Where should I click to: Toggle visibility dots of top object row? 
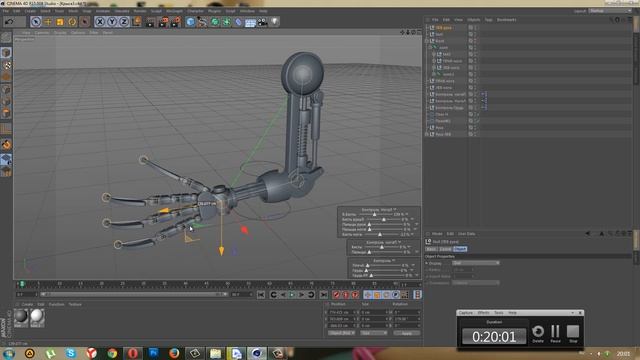[476, 28]
